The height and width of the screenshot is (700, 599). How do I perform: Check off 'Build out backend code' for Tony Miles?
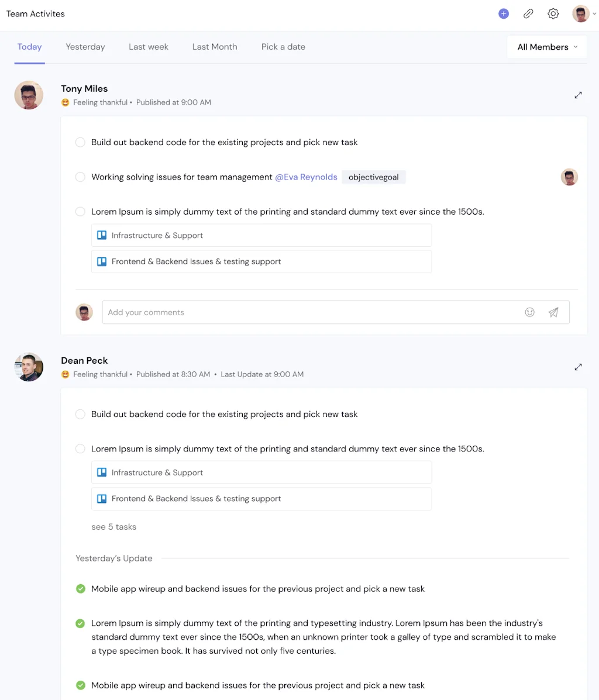(x=80, y=142)
